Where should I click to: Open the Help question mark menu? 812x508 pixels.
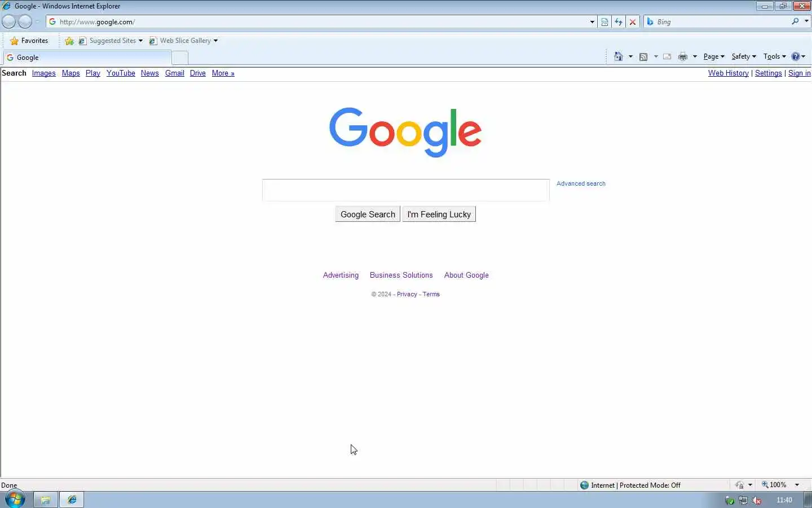(x=798, y=56)
